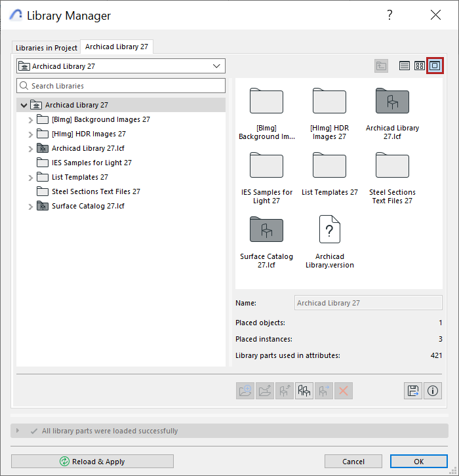Screen dimensions: 459x476
Task: Expand Surface Catalog 27.lcf tree node
Action: (30, 207)
